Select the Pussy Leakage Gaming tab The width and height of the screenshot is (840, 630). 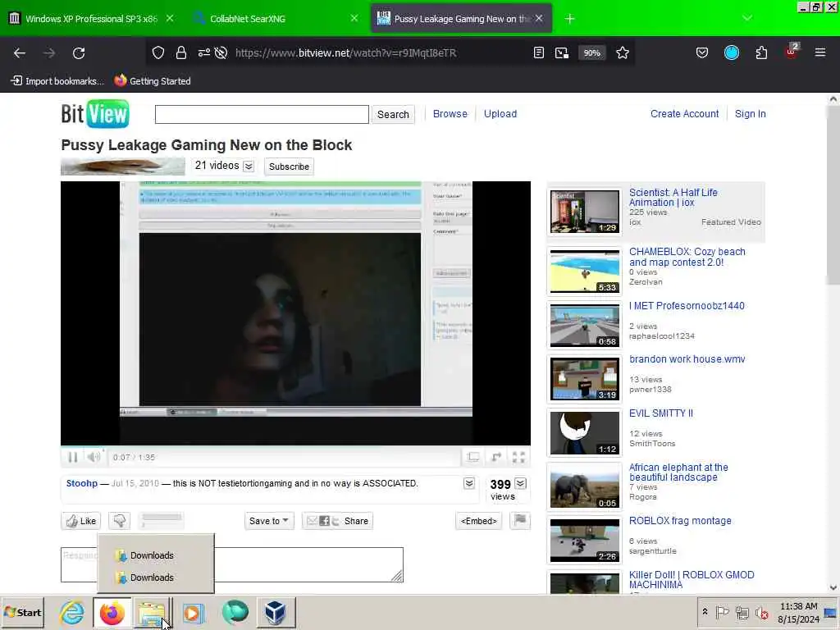461,19
